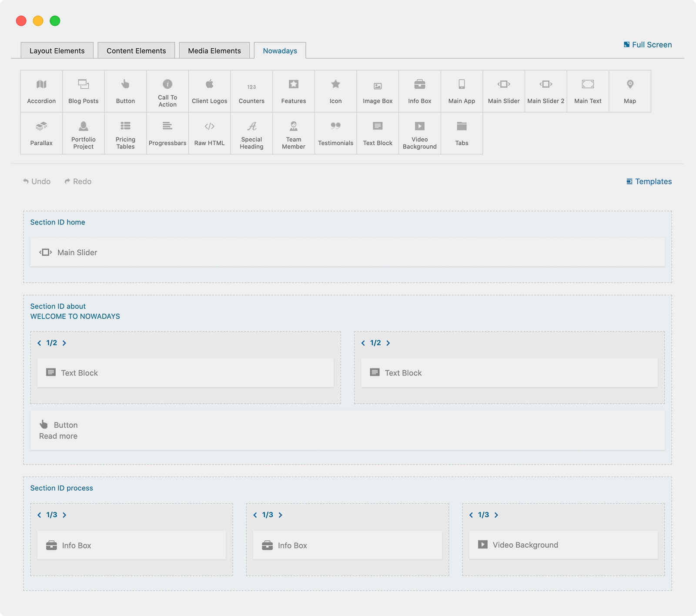
Task: Open the Media Elements tab
Action: (x=214, y=50)
